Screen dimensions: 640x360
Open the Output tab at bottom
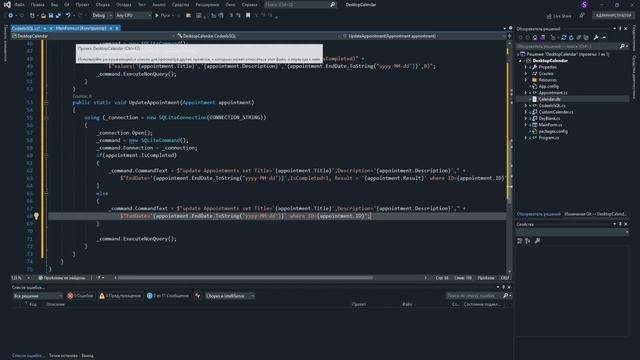click(x=87, y=356)
